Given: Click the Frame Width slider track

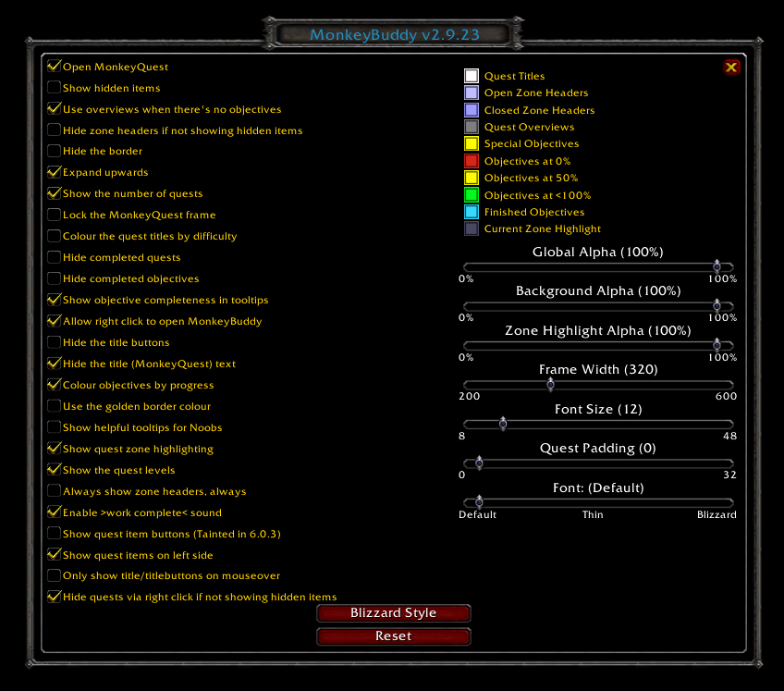Looking at the screenshot, I should click(647, 385).
